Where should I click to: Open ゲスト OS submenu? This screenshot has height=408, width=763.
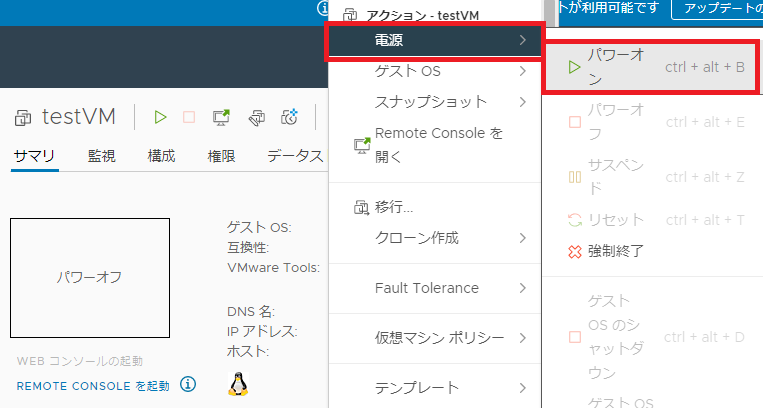coord(435,71)
